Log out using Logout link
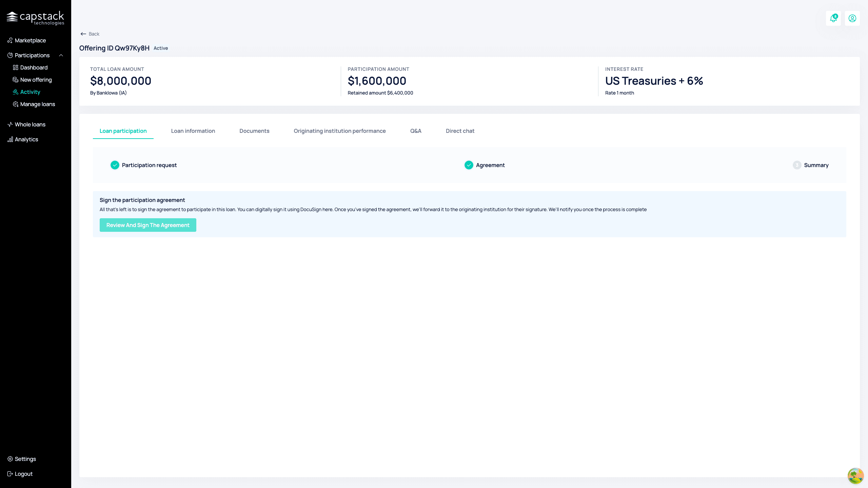Image resolution: width=868 pixels, height=488 pixels. (24, 474)
